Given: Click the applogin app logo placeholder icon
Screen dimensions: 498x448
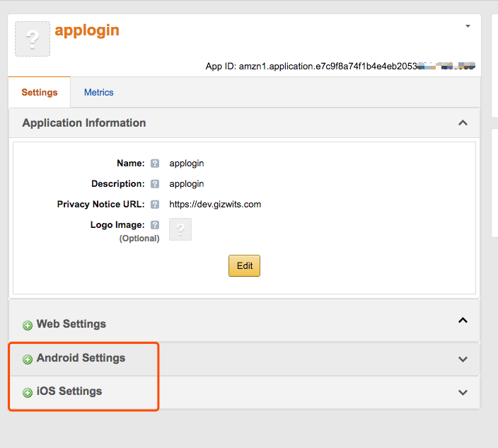Looking at the screenshot, I should tap(33, 39).
